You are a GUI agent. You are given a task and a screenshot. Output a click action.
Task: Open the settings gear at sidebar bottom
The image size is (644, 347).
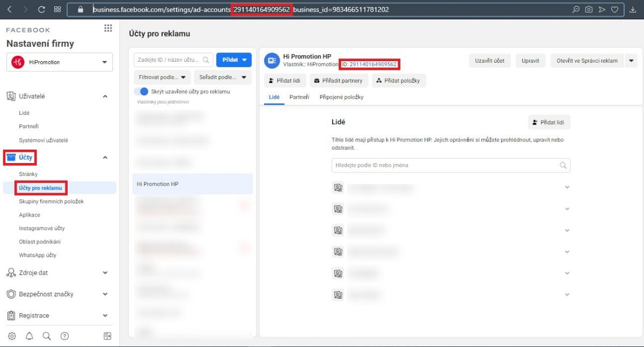pos(12,336)
